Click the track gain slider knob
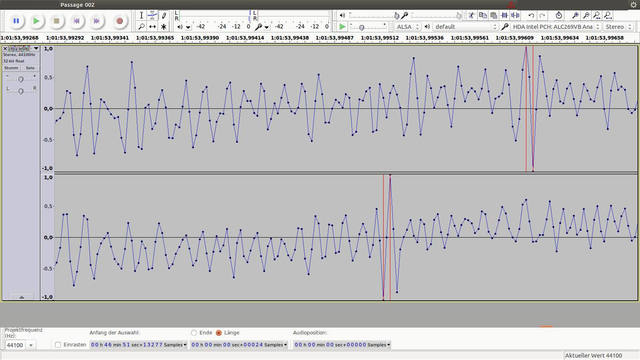The height and width of the screenshot is (360, 640). [x=20, y=79]
